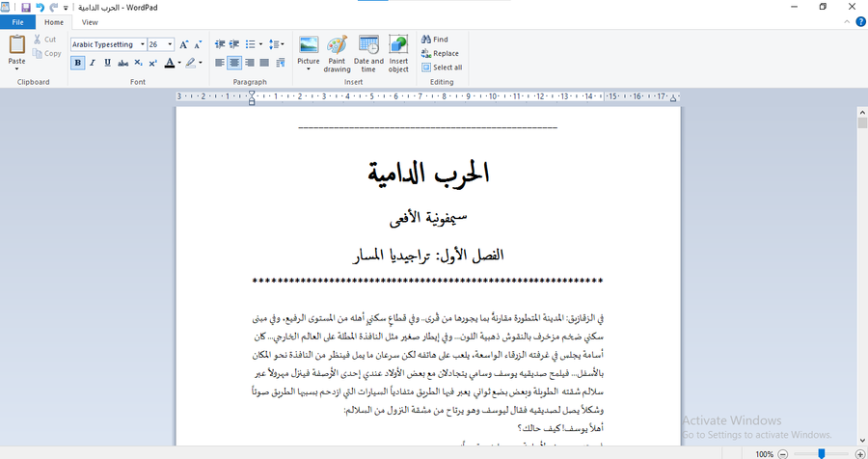
Task: Insert a Paint drawing
Action: 337,54
